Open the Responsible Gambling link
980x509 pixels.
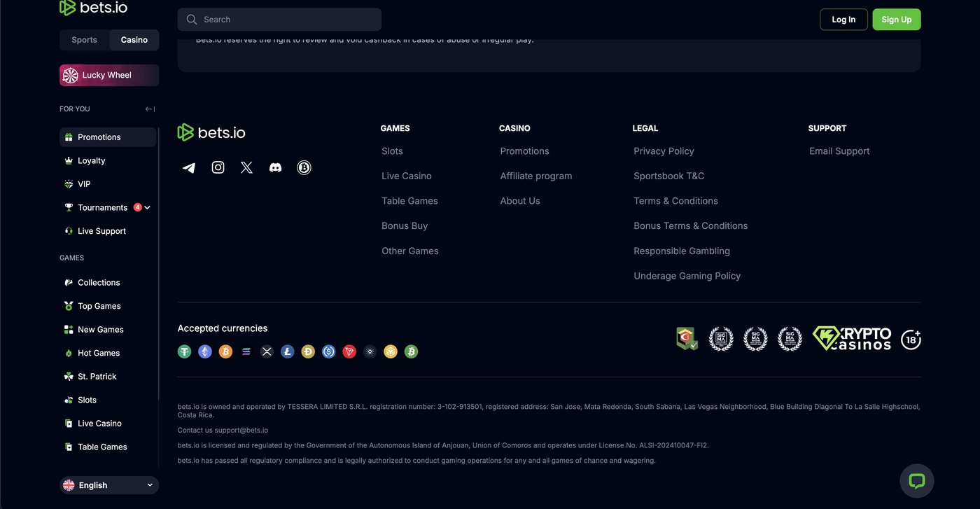[x=682, y=251]
